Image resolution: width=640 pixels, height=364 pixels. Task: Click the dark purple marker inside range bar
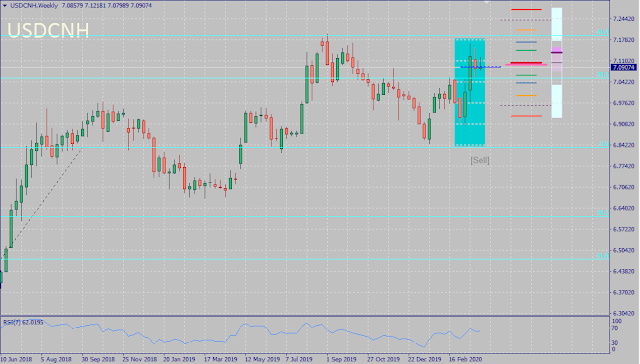[x=557, y=53]
